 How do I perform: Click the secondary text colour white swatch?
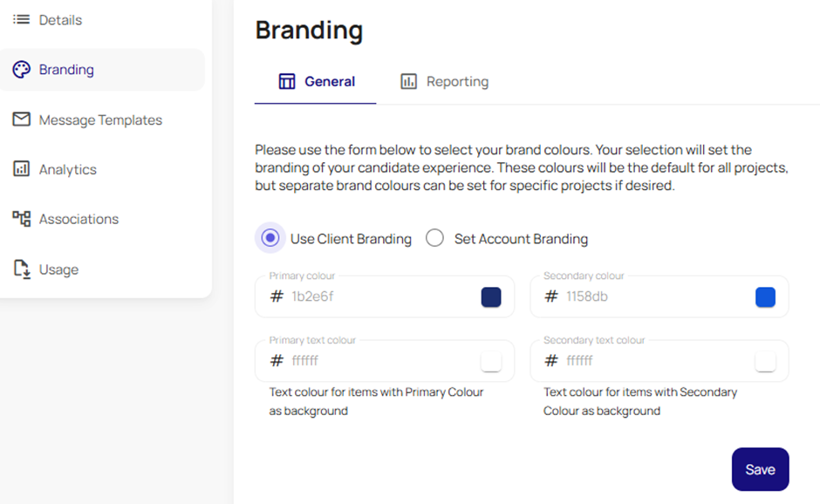[x=765, y=361]
